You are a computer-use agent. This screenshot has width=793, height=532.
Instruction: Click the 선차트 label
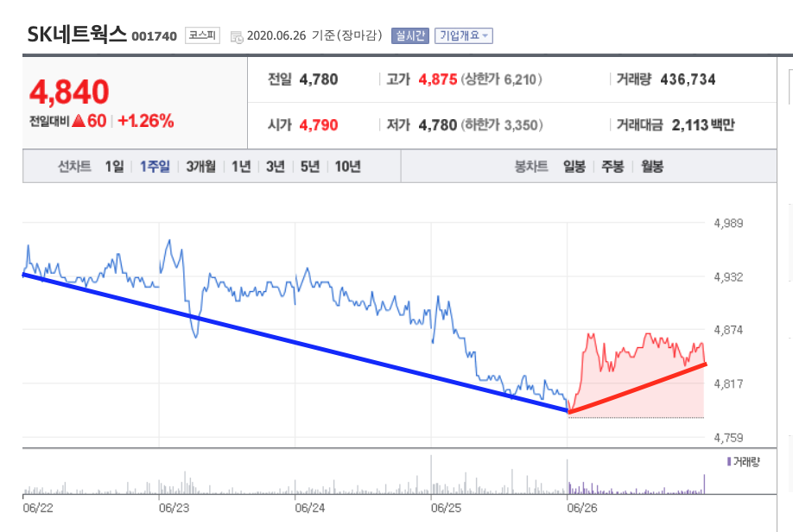tap(74, 167)
